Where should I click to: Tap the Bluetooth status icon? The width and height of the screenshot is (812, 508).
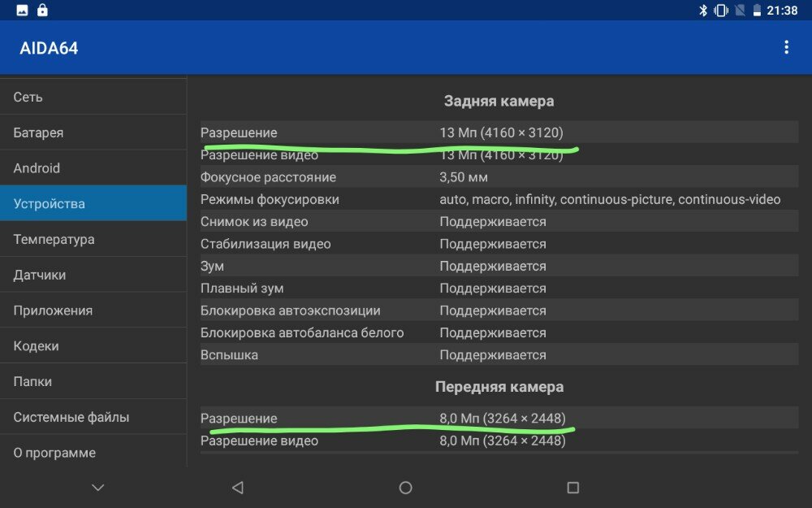click(x=702, y=11)
